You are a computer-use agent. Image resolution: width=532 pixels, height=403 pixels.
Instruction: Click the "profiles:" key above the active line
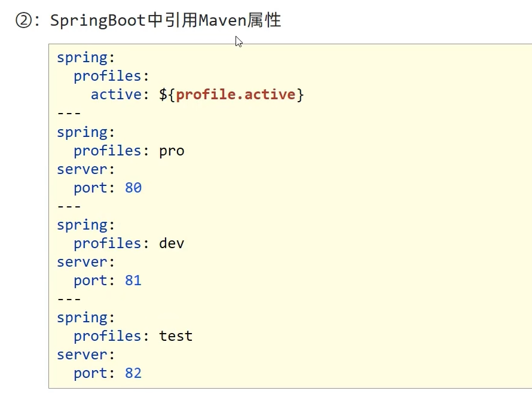pos(108,77)
